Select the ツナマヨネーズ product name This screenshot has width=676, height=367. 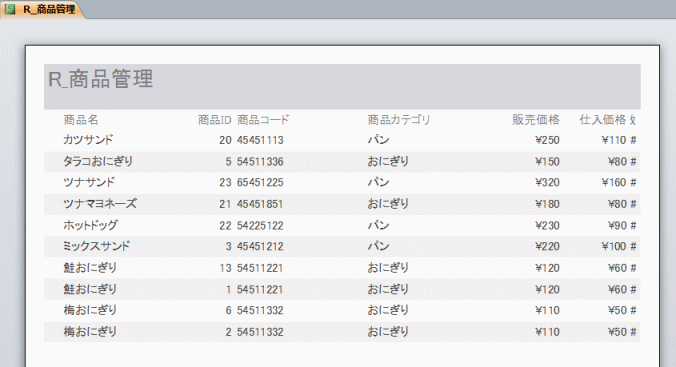click(100, 204)
